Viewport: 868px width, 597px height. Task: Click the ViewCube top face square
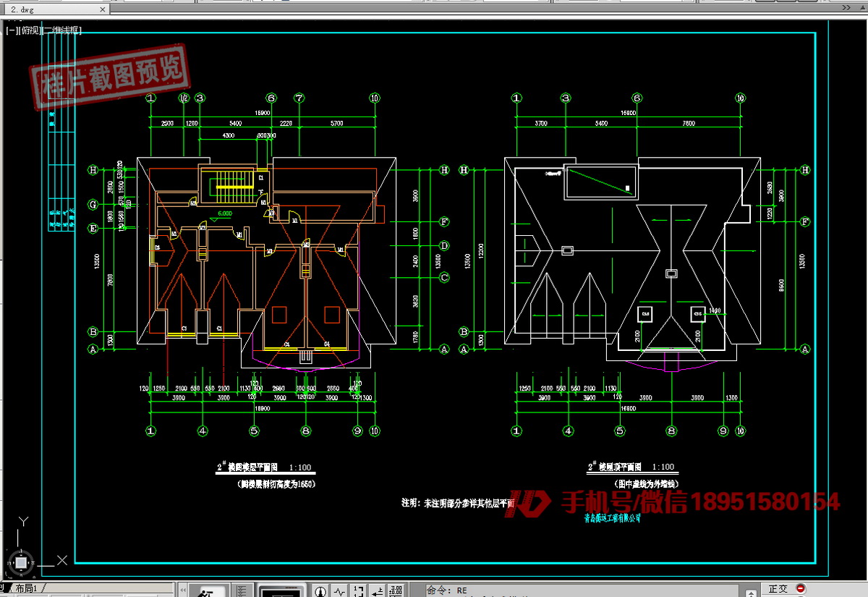coord(22,562)
